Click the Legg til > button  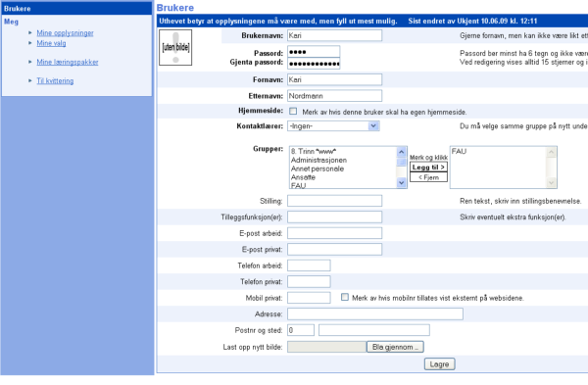pyautogui.click(x=428, y=168)
